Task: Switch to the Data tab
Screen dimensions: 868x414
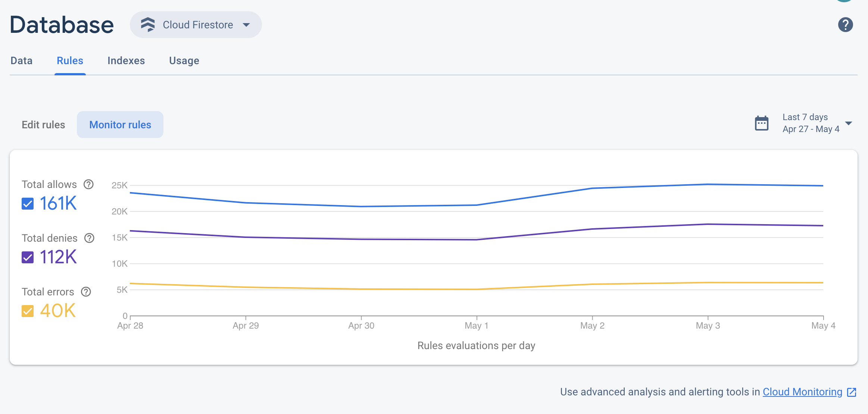Action: [x=22, y=60]
